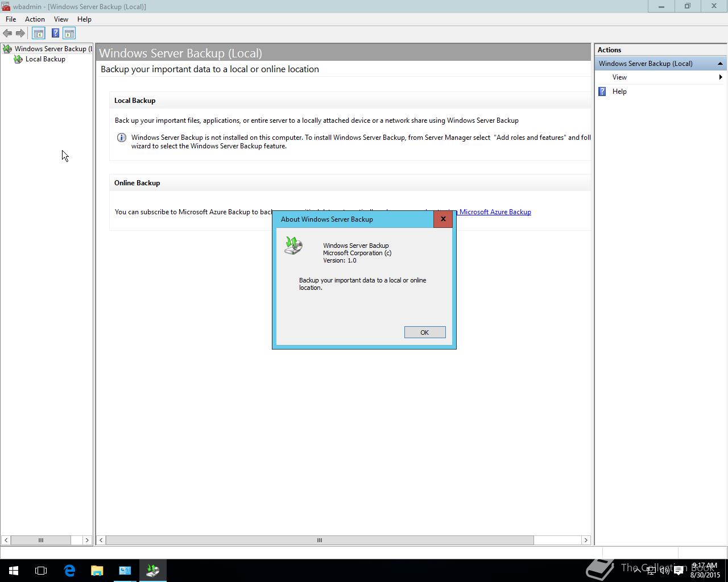
Task: Click the network tray icon
Action: coord(651,571)
